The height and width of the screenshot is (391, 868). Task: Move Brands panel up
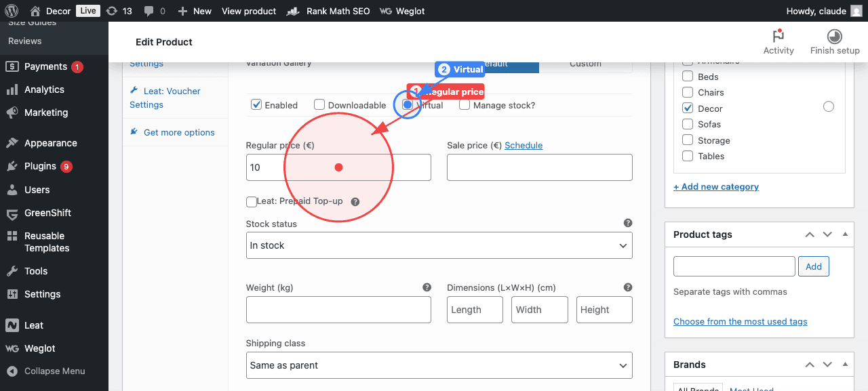(x=810, y=365)
